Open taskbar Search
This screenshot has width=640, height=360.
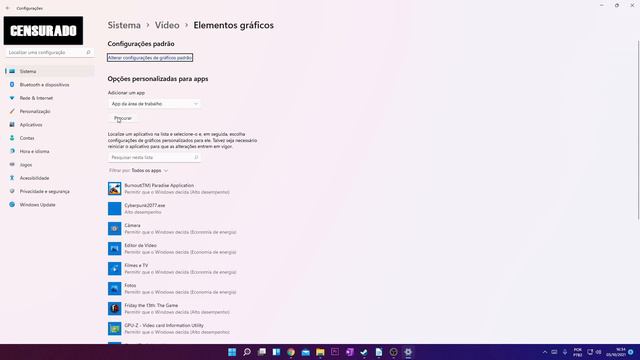coord(247,352)
